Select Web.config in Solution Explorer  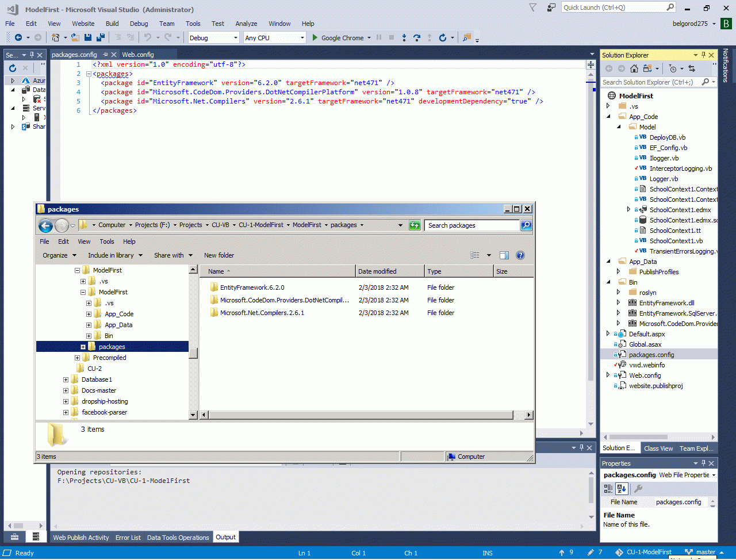click(645, 375)
